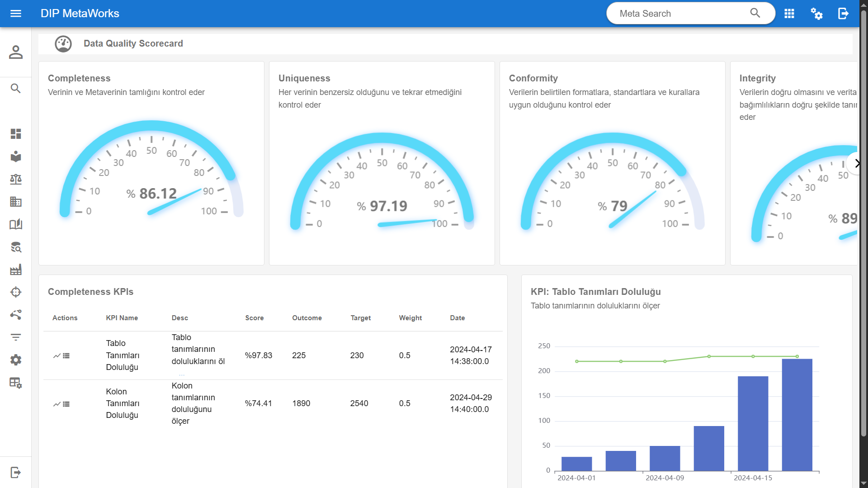Screen dimensions: 868x488
Task: Open the dashboard tiles sidebar icon
Action: [x=16, y=134]
